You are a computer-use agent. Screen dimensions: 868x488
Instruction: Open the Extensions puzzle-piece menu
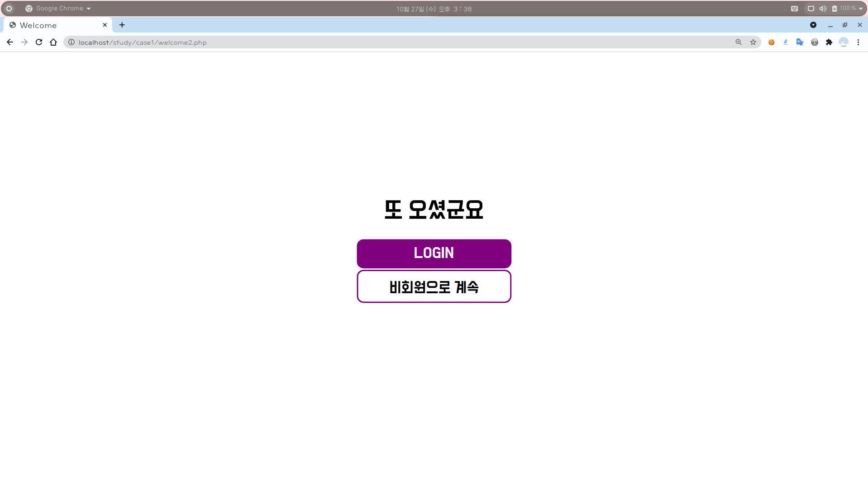tap(829, 42)
